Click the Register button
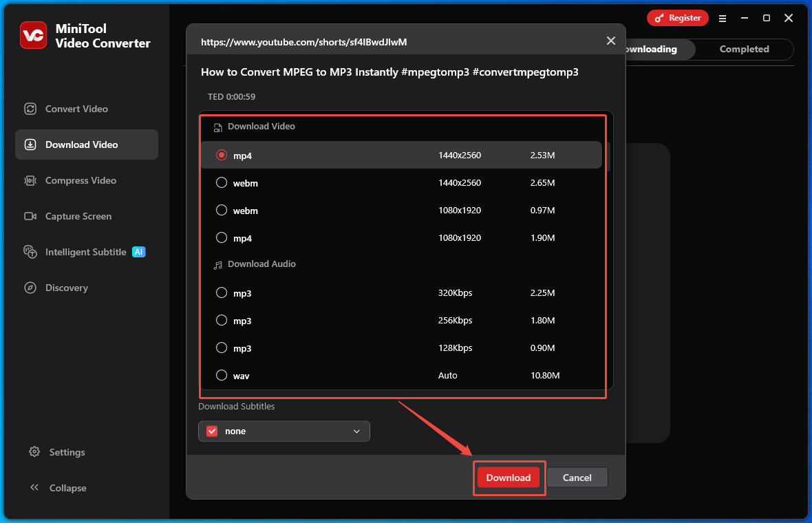The height and width of the screenshot is (523, 812). click(x=677, y=18)
